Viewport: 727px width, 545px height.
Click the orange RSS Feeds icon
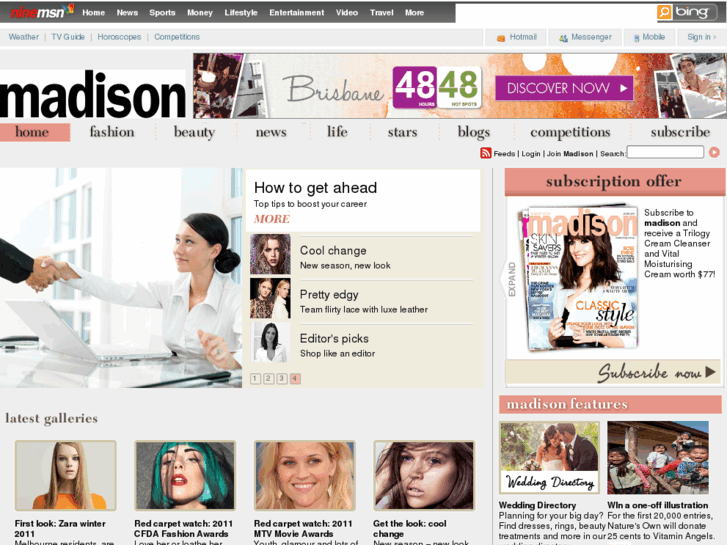coord(485,153)
